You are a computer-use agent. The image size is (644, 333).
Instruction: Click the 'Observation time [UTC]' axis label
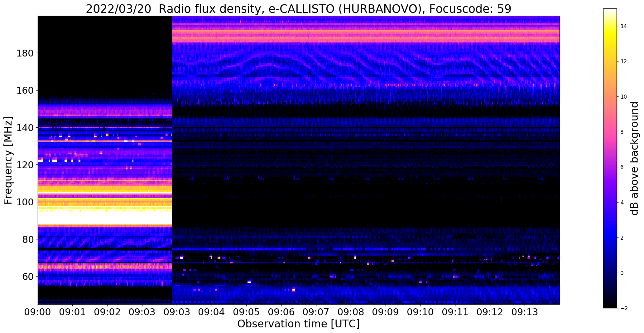coord(298,324)
